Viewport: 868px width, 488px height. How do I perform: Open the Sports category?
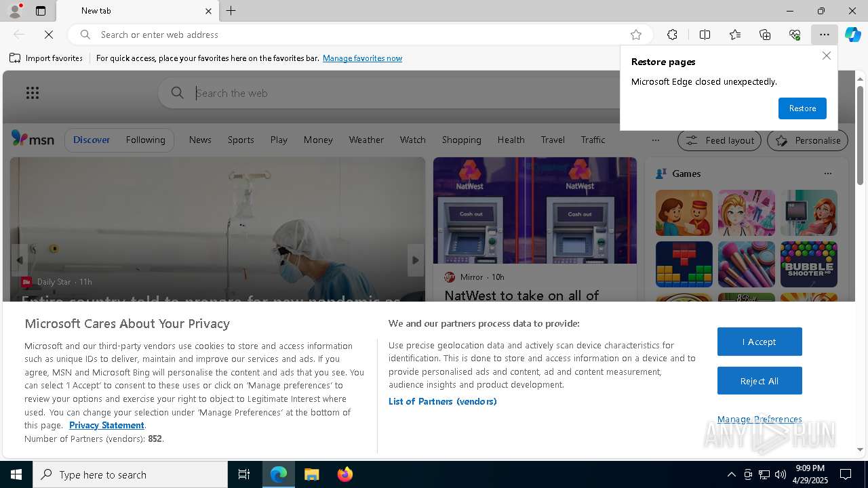241,140
